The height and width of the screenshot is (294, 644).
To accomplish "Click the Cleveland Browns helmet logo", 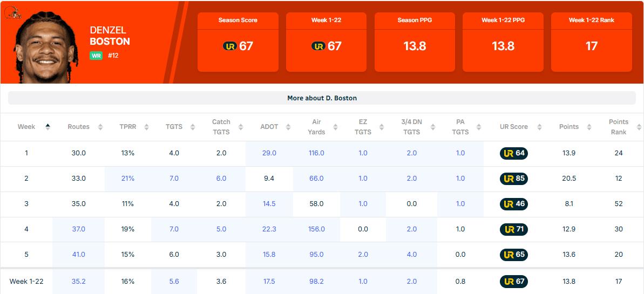I will click(12, 13).
